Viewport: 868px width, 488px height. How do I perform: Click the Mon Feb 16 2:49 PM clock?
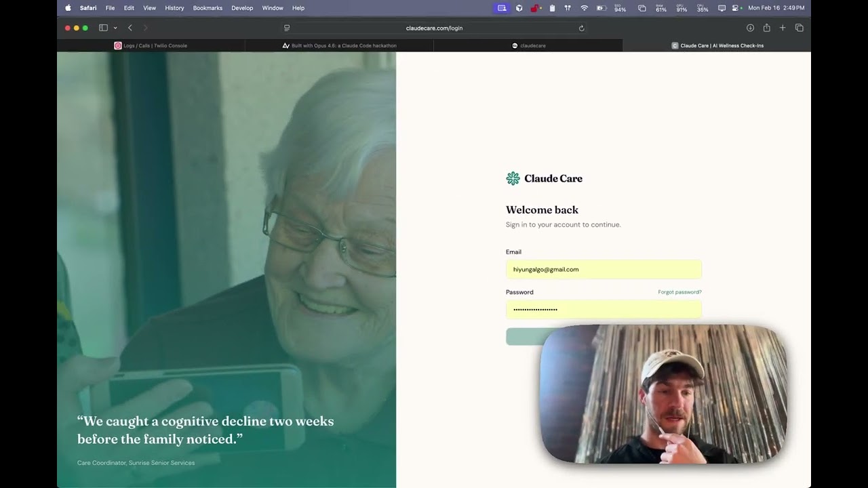tap(776, 8)
